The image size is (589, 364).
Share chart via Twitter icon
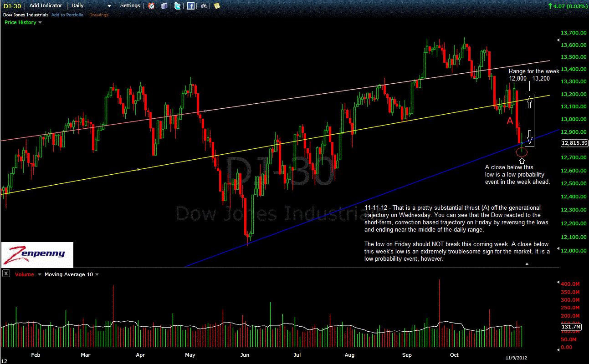coord(177,6)
